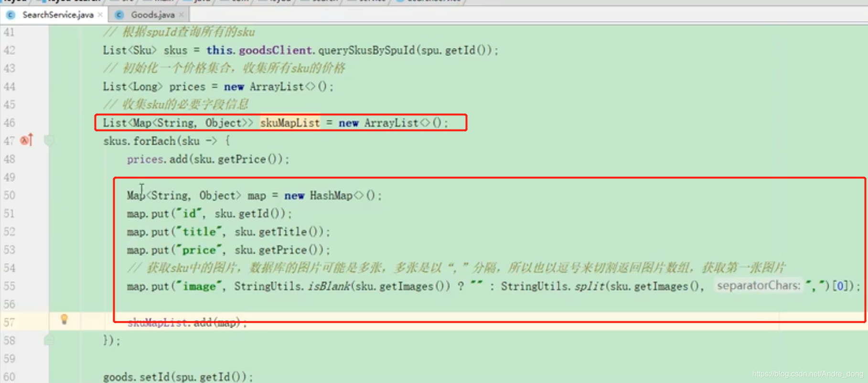Click line number 55 in the gutter
868x383 pixels.
[x=9, y=286]
